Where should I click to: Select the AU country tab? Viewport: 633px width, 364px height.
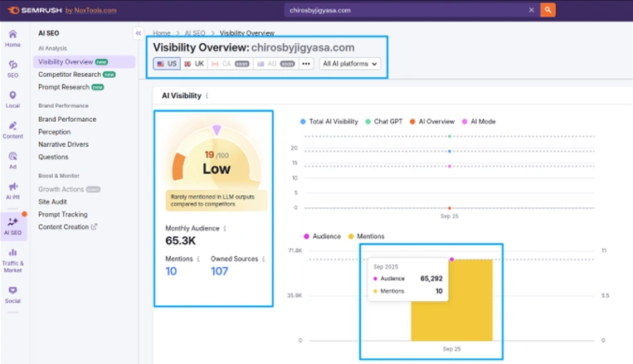pyautogui.click(x=276, y=64)
